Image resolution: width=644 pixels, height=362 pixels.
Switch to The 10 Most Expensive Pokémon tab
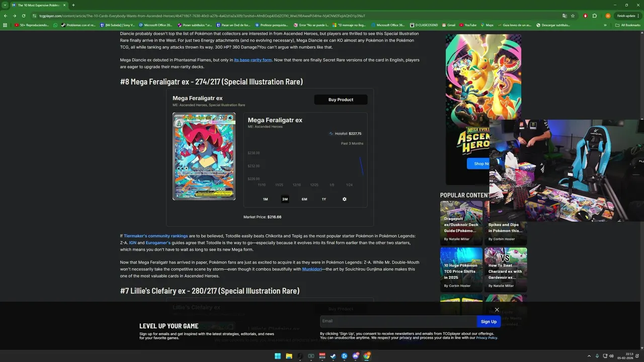click(38, 5)
